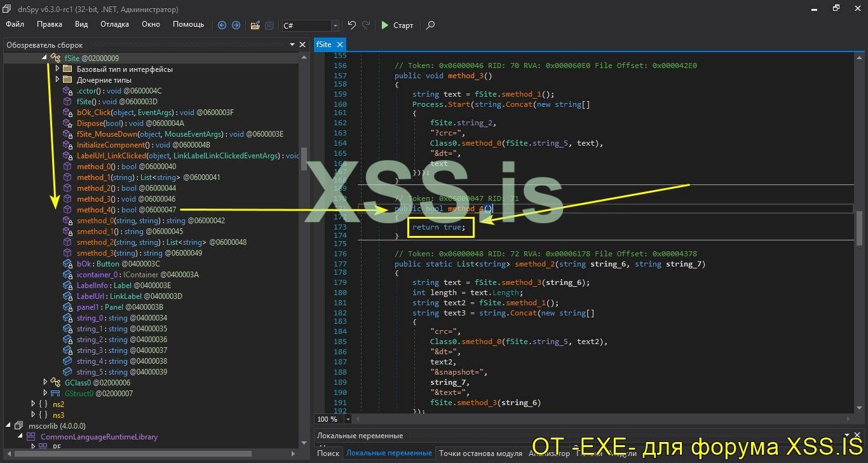Click the GStruct0 struct icon

tap(56, 393)
